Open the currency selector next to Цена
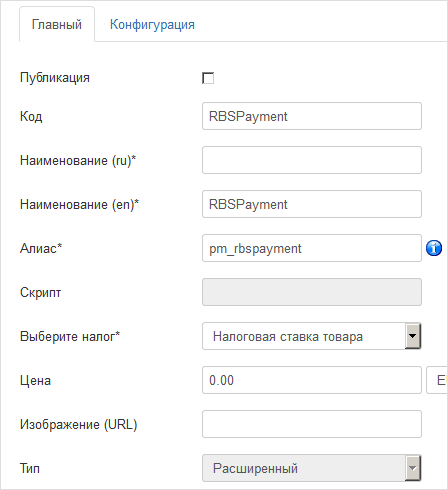Viewport: 448px width, 490px height. [x=437, y=380]
